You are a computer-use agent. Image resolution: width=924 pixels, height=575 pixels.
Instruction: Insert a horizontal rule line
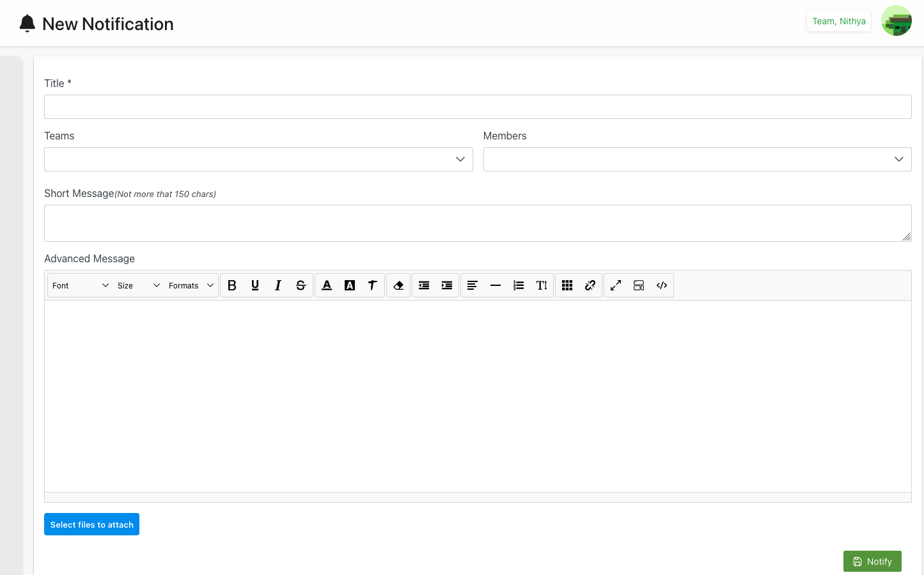pos(496,285)
